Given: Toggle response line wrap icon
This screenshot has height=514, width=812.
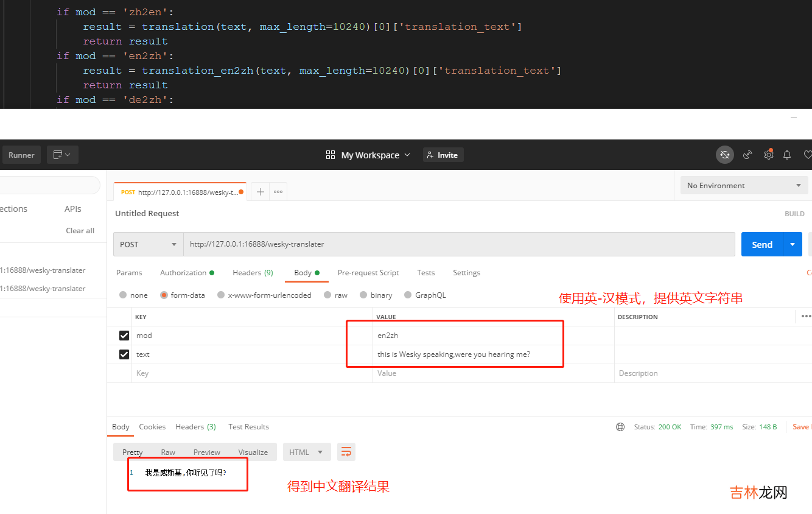Looking at the screenshot, I should (x=346, y=452).
